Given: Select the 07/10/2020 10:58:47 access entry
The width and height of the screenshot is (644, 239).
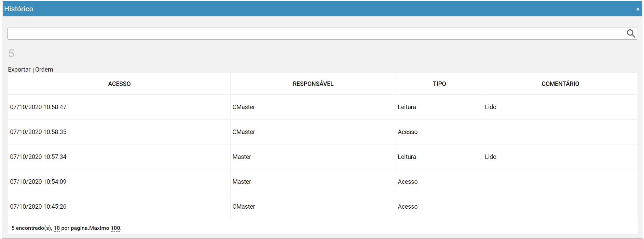Looking at the screenshot, I should (38, 107).
